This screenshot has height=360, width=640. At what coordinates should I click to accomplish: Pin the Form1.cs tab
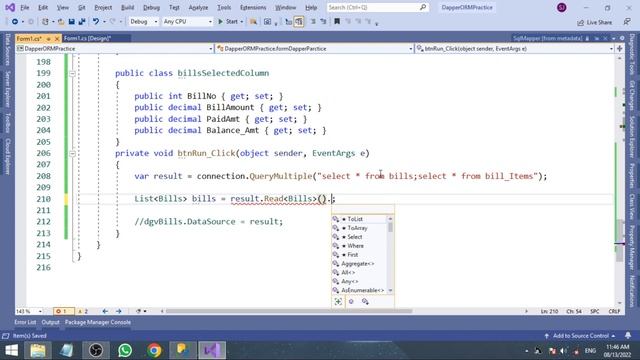48,38
